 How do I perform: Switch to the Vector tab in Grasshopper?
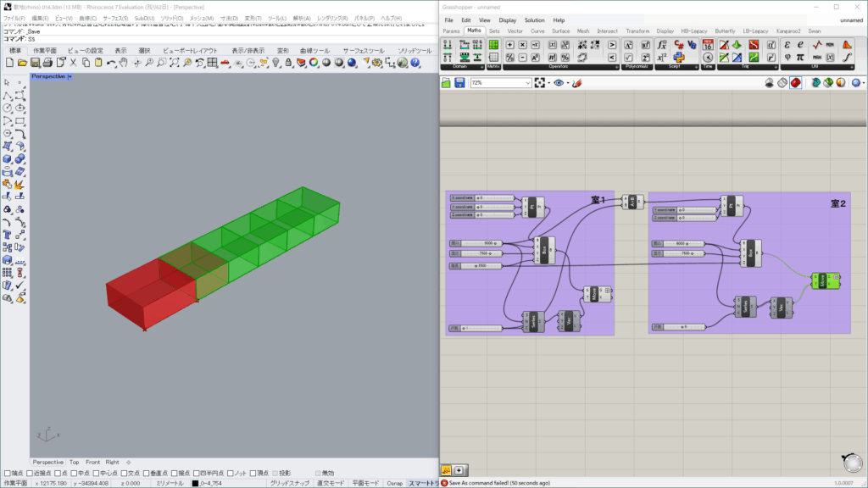pyautogui.click(x=515, y=30)
